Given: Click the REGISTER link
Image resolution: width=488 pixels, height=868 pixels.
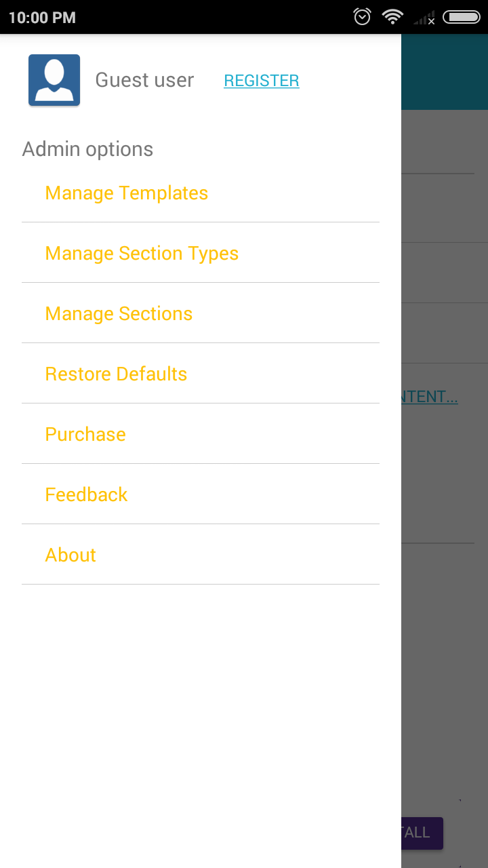Looking at the screenshot, I should (261, 81).
